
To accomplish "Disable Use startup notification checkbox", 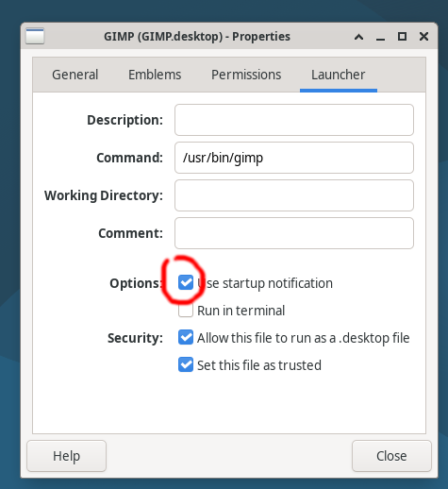I will pyautogui.click(x=186, y=282).
